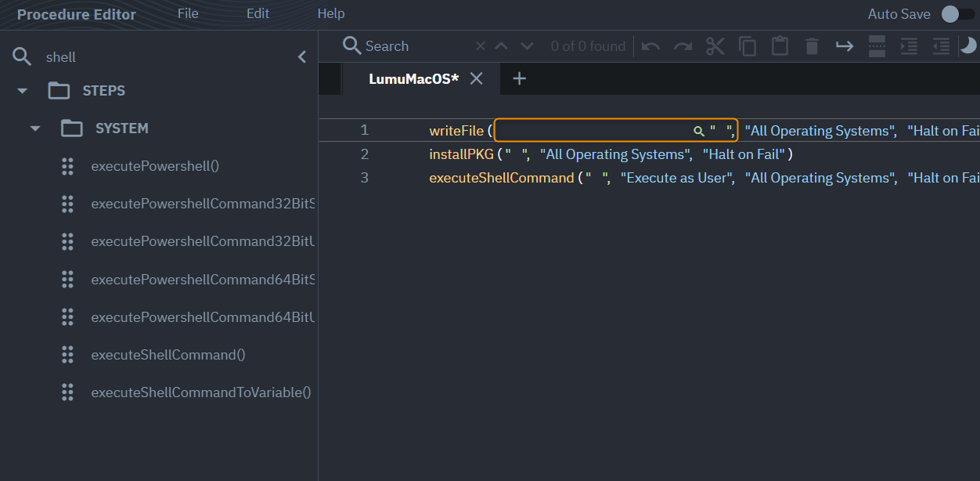Click the toolbar Search input field
The image size is (980, 481).
(x=415, y=46)
